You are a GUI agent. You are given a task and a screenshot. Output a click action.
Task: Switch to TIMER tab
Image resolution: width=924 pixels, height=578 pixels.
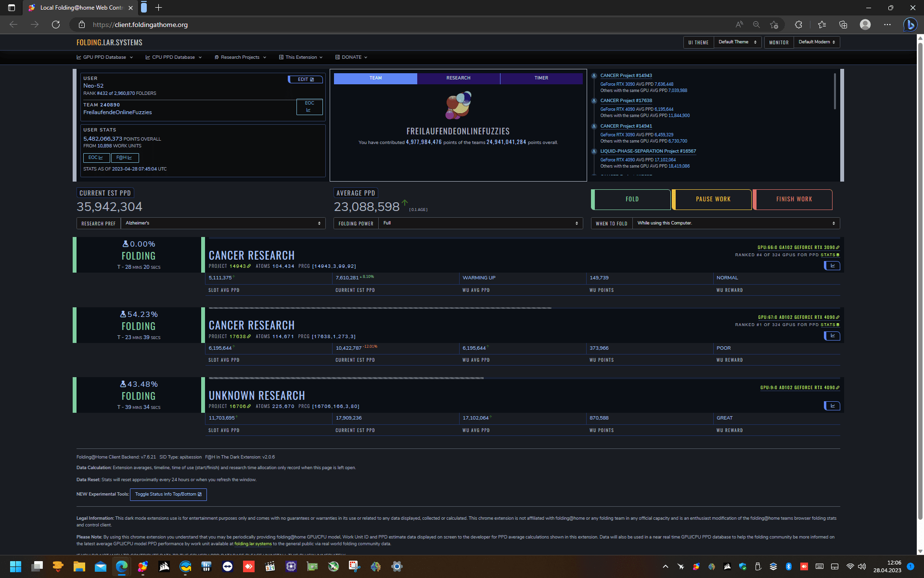click(x=541, y=78)
